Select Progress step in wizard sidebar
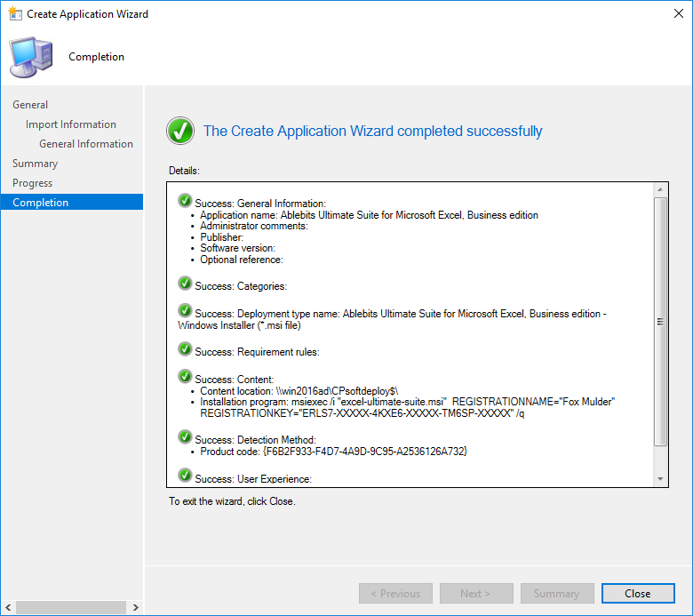This screenshot has height=616, width=693. [x=32, y=183]
